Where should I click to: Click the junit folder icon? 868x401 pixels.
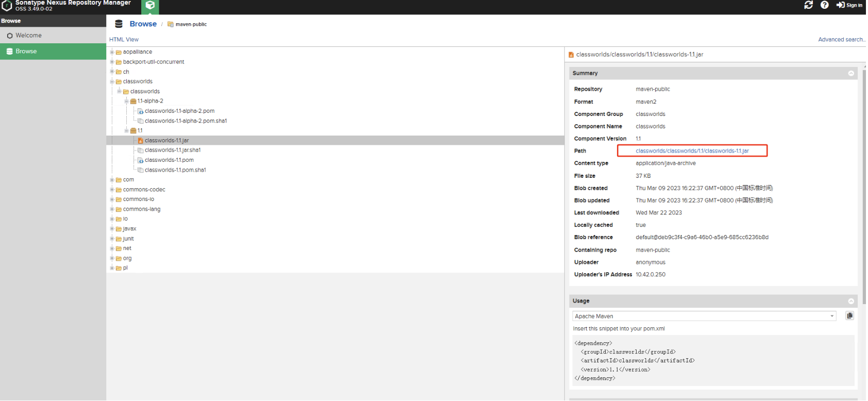pos(119,239)
